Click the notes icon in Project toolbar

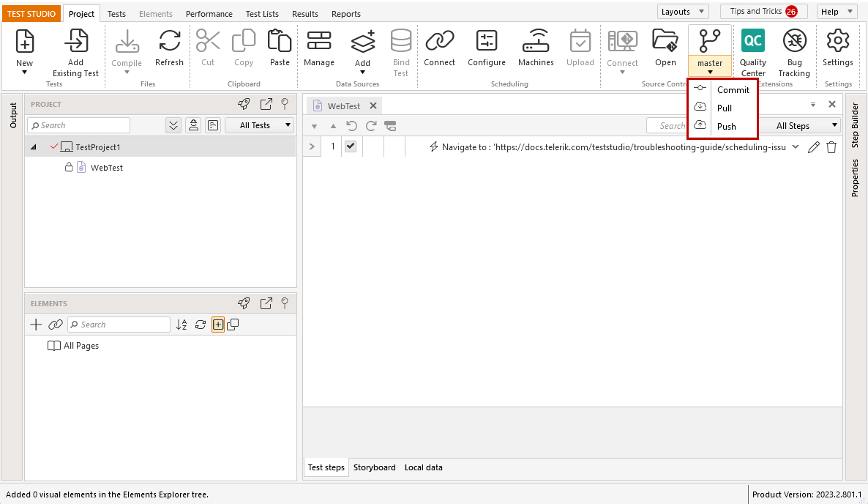(x=213, y=126)
